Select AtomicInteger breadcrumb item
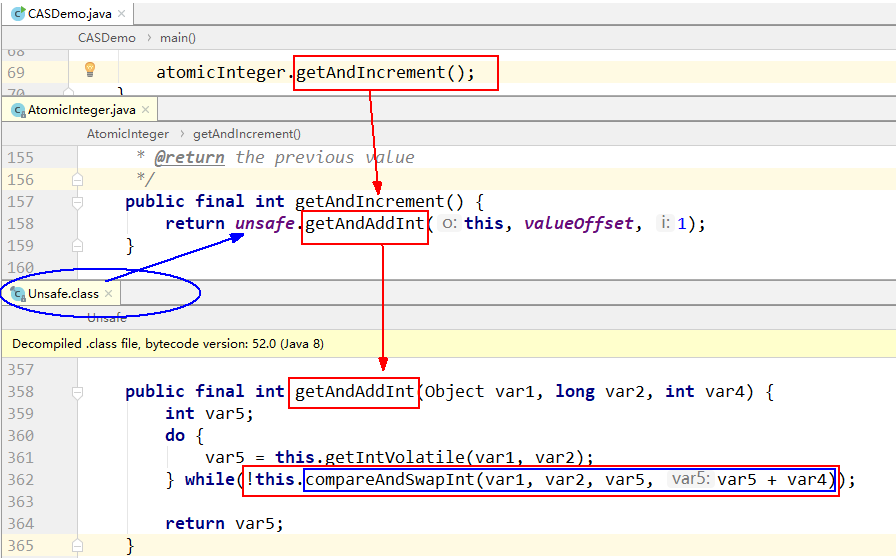 pos(128,134)
